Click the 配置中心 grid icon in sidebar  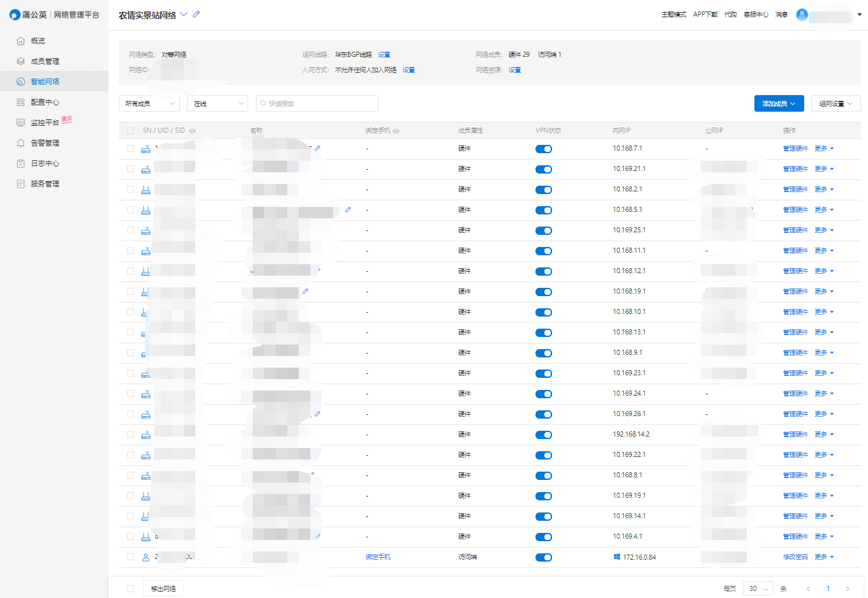tap(20, 102)
